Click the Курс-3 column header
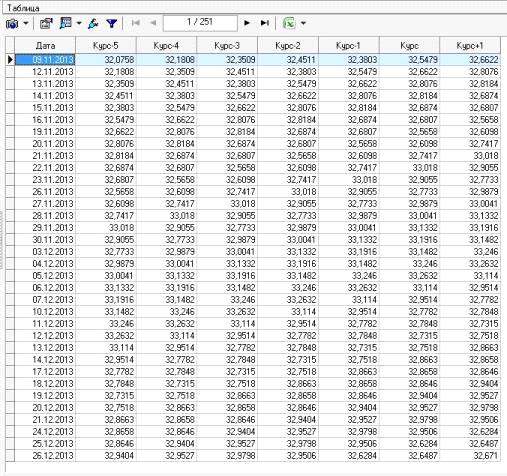 [227, 46]
